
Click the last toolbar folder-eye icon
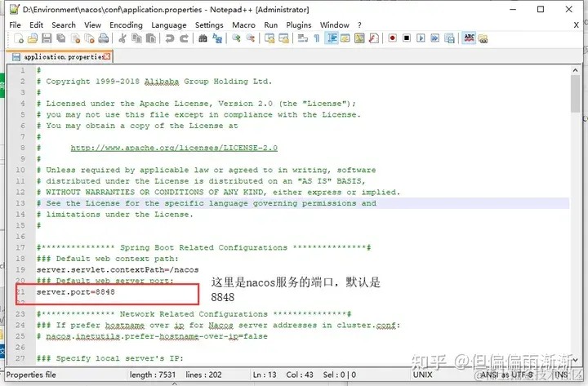tap(483, 38)
